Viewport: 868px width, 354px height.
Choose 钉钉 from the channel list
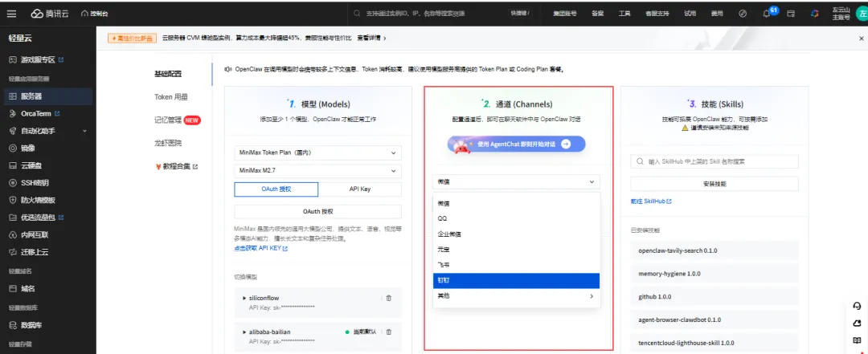(x=516, y=280)
